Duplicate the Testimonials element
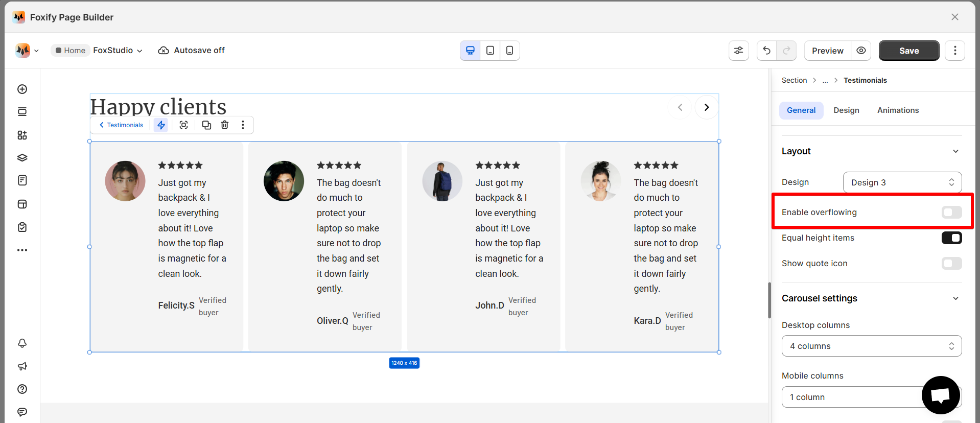 pos(206,125)
